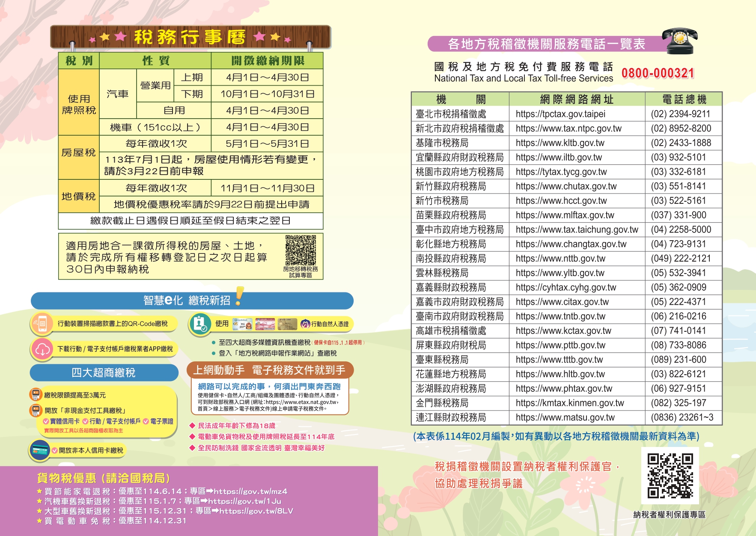This screenshot has height=536, width=756.
Task: Click the 納稅者權利保護專區 QR code
Action: click(670, 476)
